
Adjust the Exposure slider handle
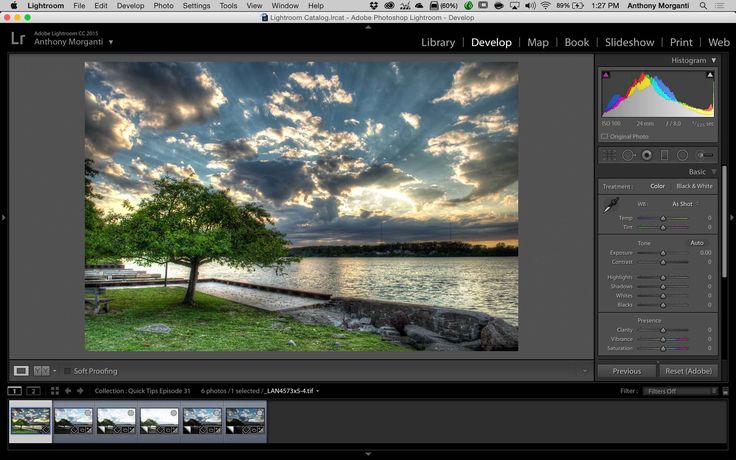(662, 253)
